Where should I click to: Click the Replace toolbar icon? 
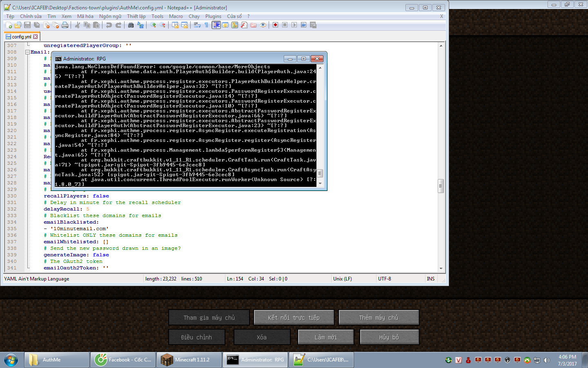(x=140, y=25)
